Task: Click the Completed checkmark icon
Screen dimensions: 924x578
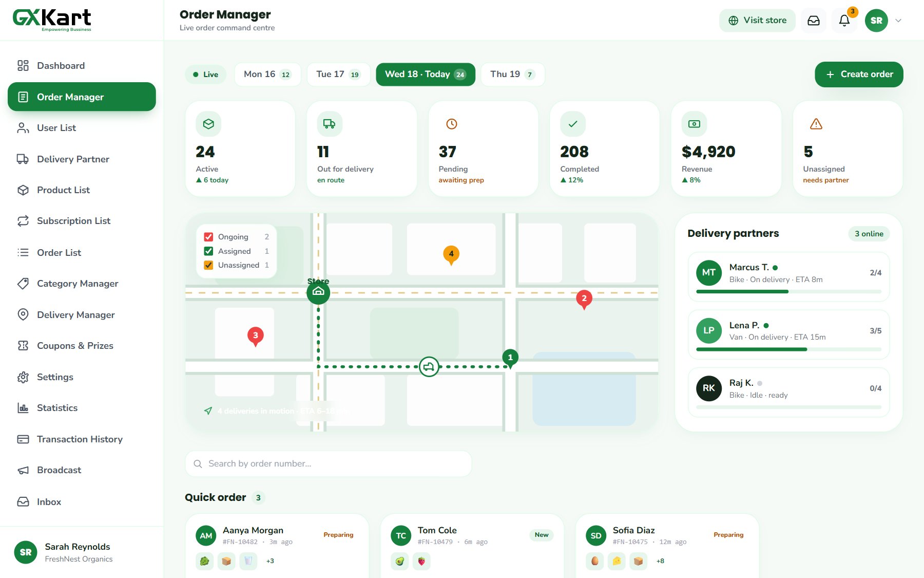Action: click(x=573, y=124)
